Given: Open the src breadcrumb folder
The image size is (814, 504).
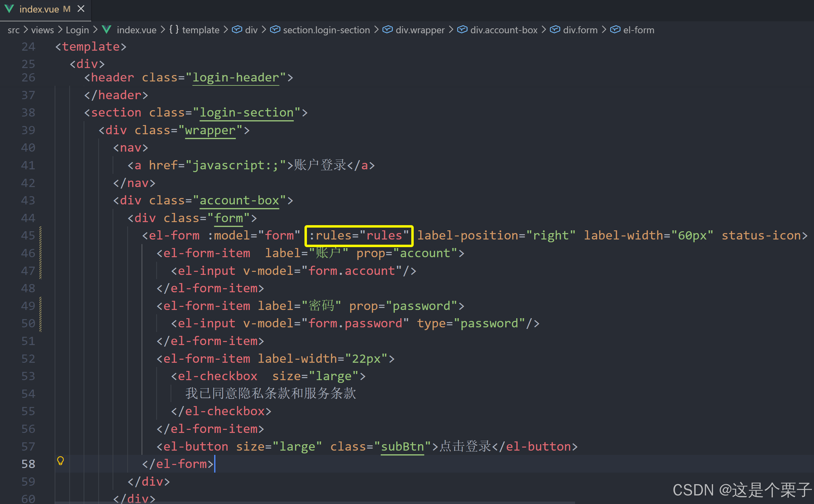Looking at the screenshot, I should pos(14,30).
